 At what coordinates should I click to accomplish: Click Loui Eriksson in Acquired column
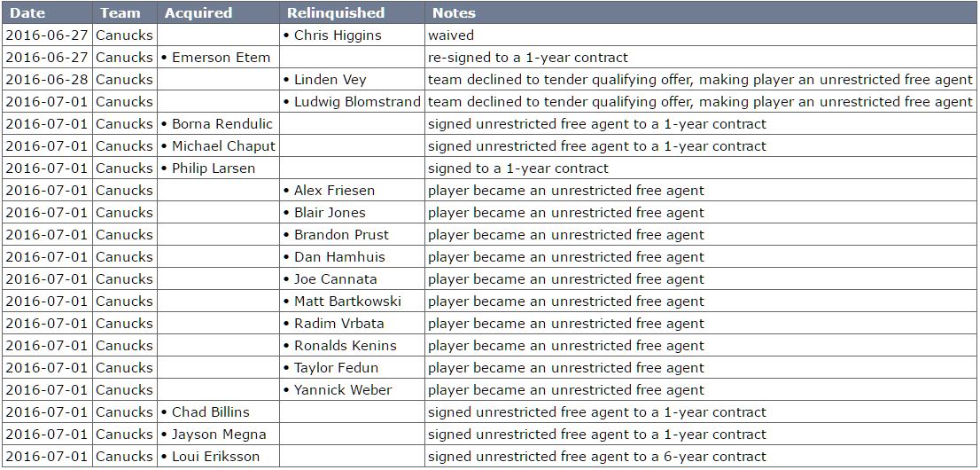point(216,457)
